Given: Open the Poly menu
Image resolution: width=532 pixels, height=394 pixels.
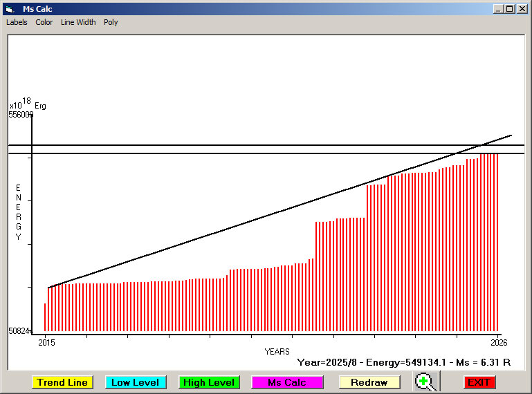Looking at the screenshot, I should click(x=111, y=22).
